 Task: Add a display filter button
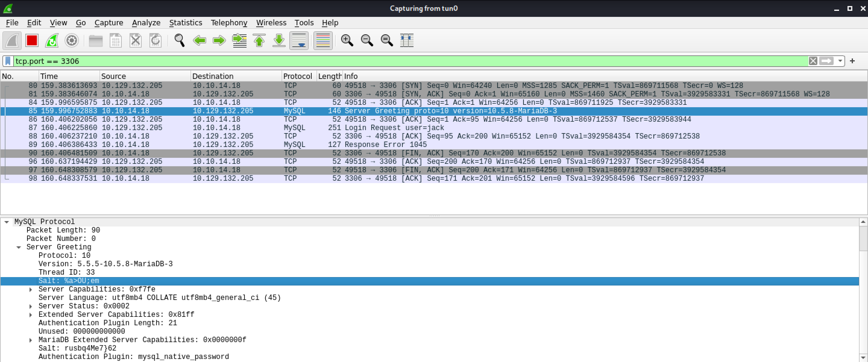(x=852, y=61)
